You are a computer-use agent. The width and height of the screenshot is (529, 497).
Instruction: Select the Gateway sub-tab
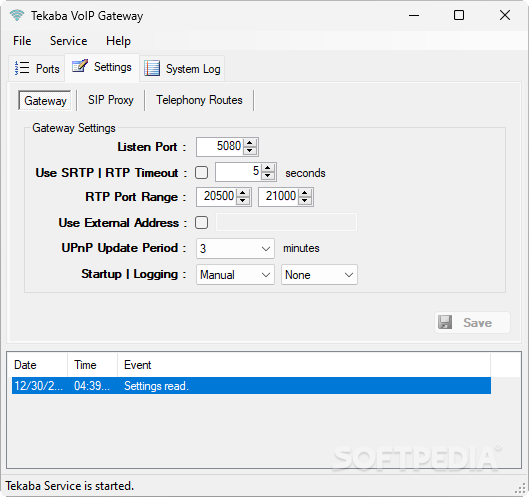coord(45,101)
